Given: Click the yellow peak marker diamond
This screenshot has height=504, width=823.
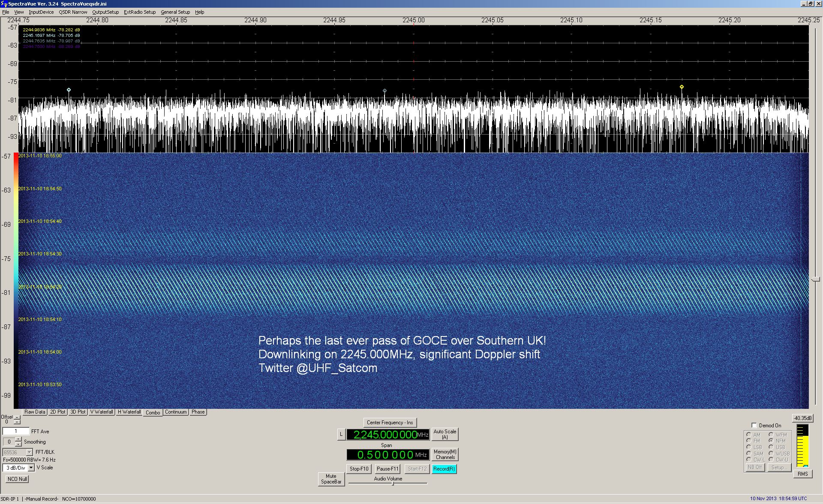Looking at the screenshot, I should tap(682, 87).
